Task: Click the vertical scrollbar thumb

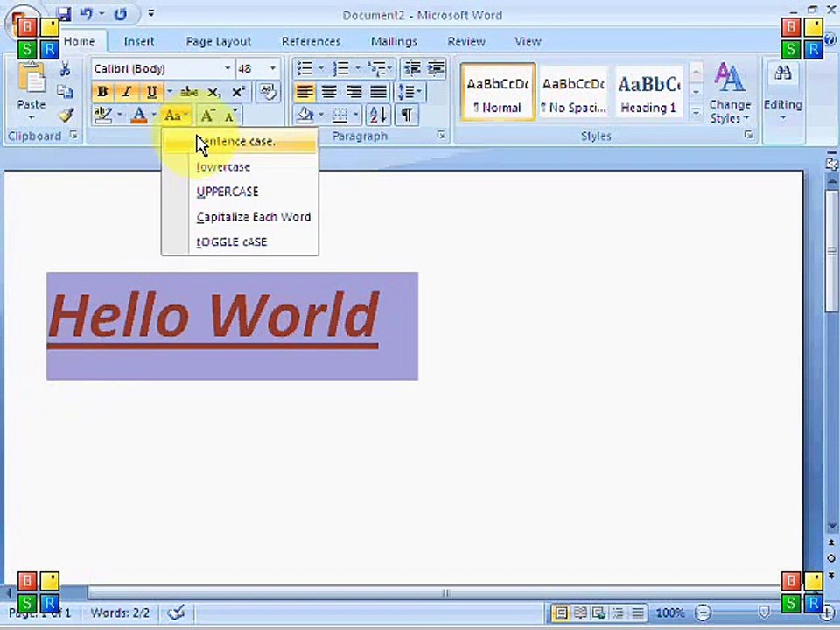Action: coord(831,251)
